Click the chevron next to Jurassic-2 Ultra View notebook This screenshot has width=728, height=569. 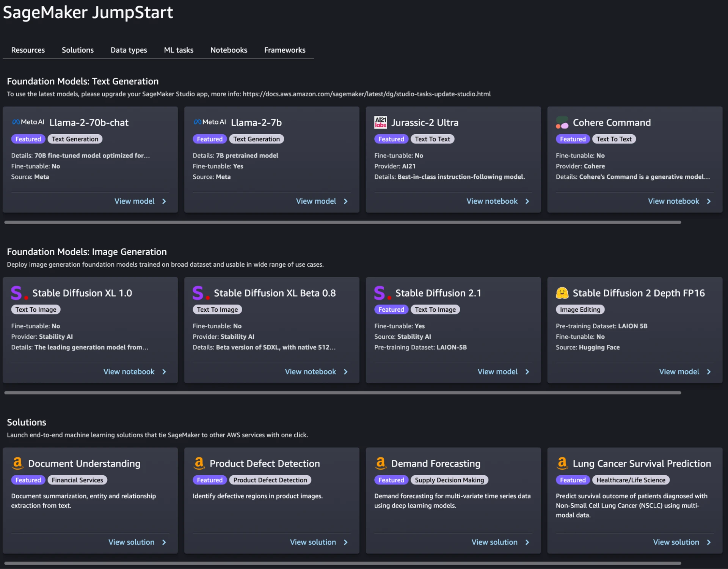click(527, 201)
